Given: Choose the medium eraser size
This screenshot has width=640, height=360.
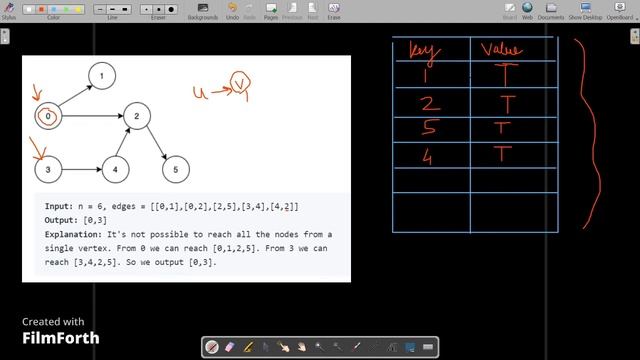Looking at the screenshot, I should [158, 9].
